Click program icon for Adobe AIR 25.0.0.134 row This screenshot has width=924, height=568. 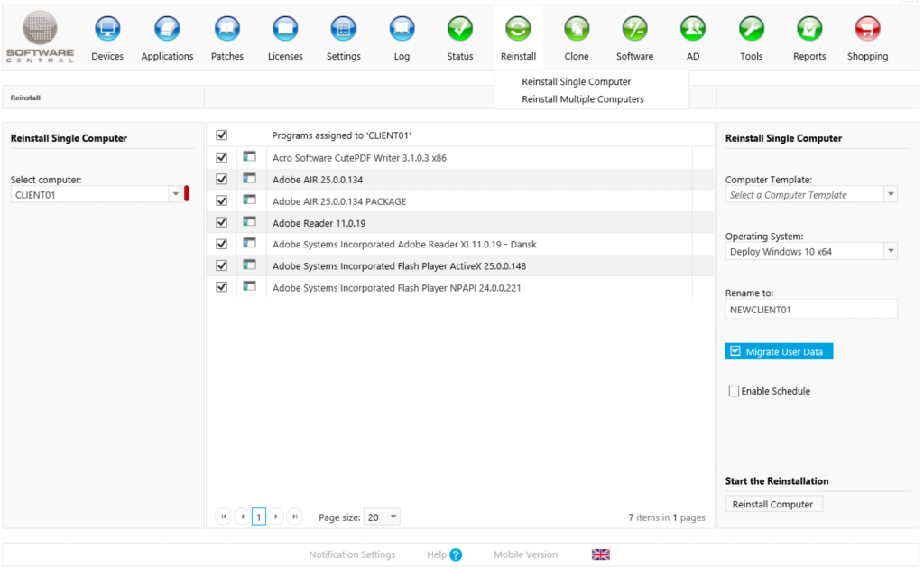pos(249,178)
